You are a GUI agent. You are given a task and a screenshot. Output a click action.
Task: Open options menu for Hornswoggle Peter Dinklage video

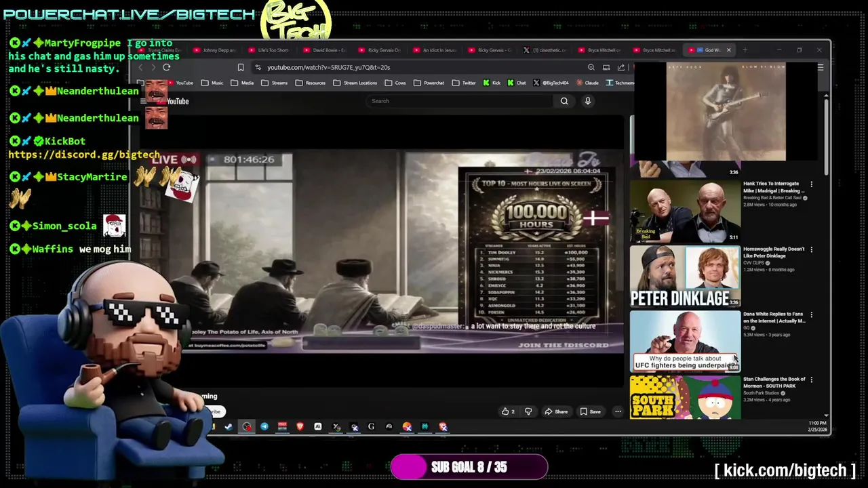[x=812, y=249]
